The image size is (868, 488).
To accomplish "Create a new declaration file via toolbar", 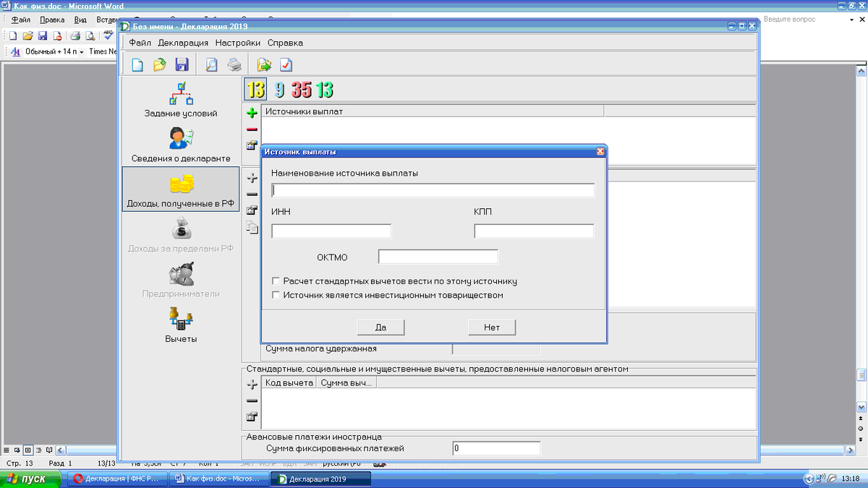I will [x=137, y=65].
